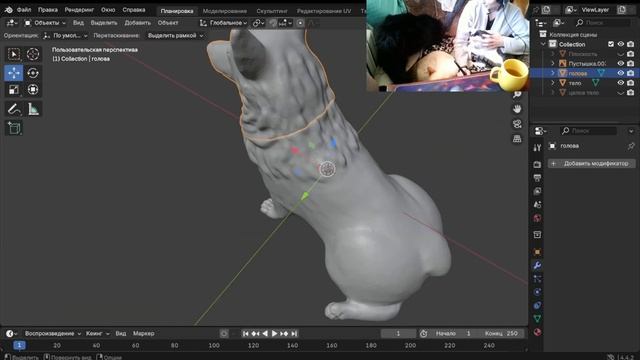Toggle visibility of Пустышка object

click(621, 63)
